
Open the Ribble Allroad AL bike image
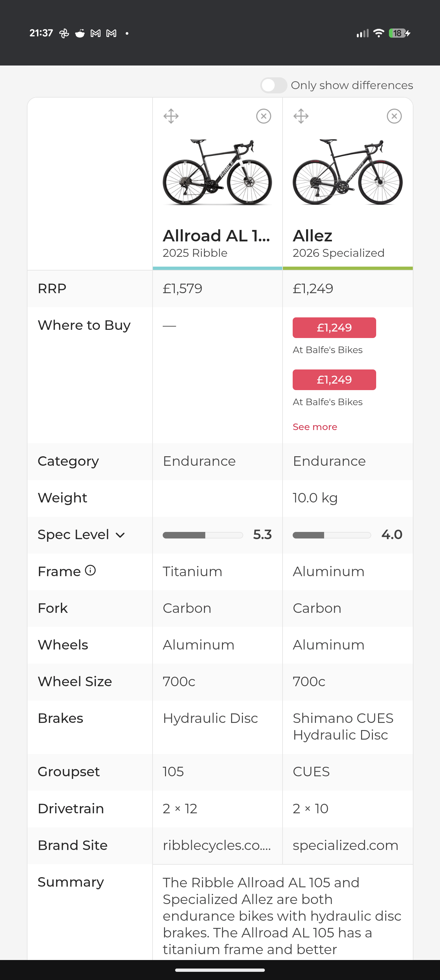[217, 172]
